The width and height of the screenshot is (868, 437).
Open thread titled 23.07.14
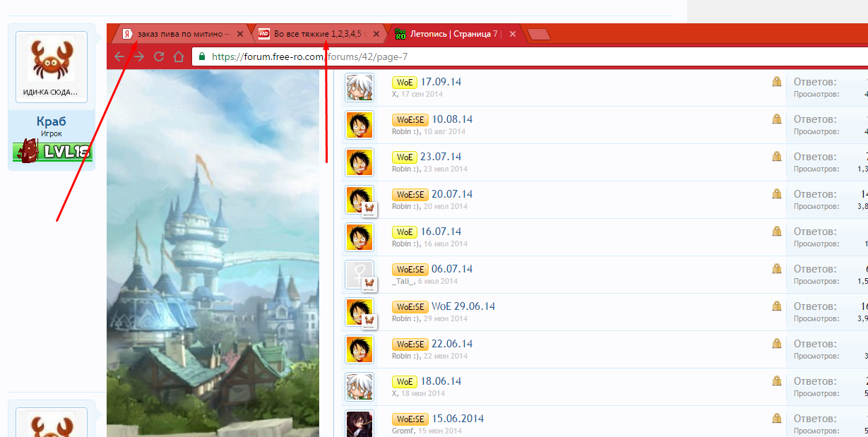tap(441, 157)
